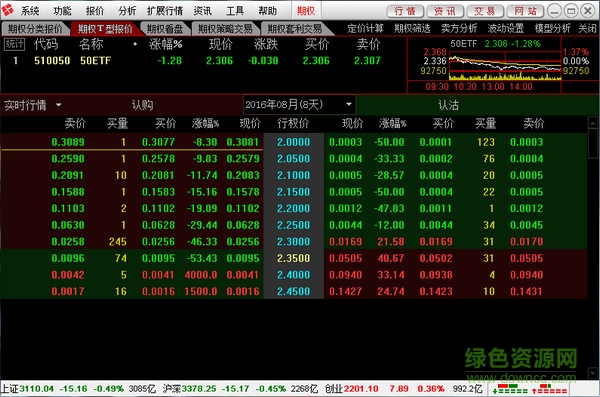Image resolution: width=600 pixels, height=397 pixels.
Task: Select strike price 2.0500 row
Action: [293, 158]
